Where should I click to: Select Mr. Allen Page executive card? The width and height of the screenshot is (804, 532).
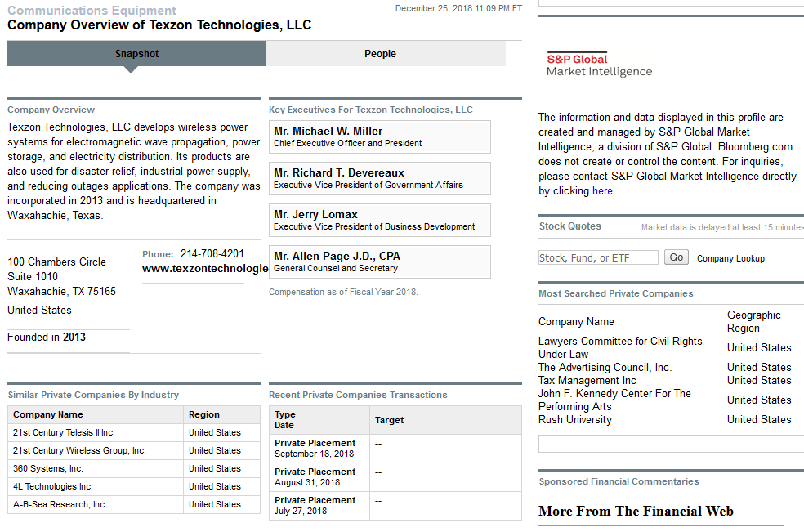point(379,262)
